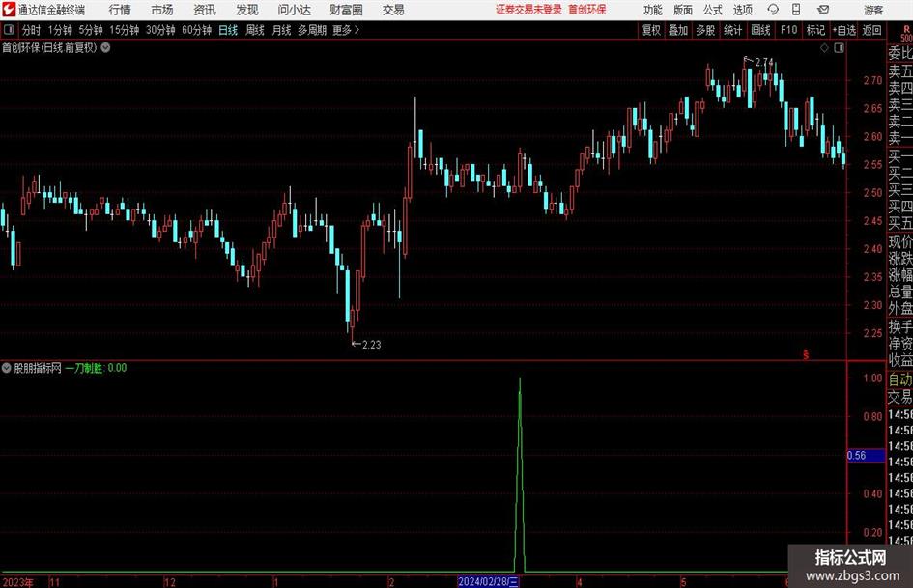Click the 返回 back button

point(871,30)
